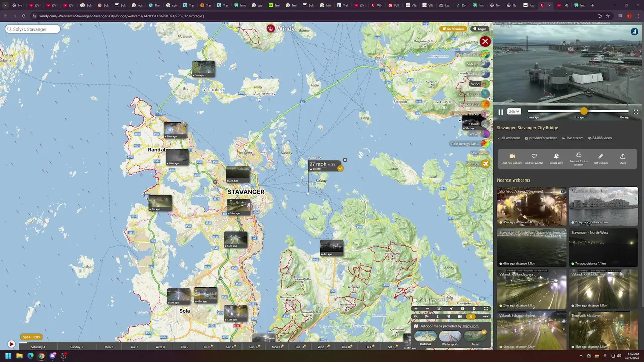The image size is (644, 362).
Task: Open Stavanger - North-West webcam thumbnail
Action: (603, 248)
